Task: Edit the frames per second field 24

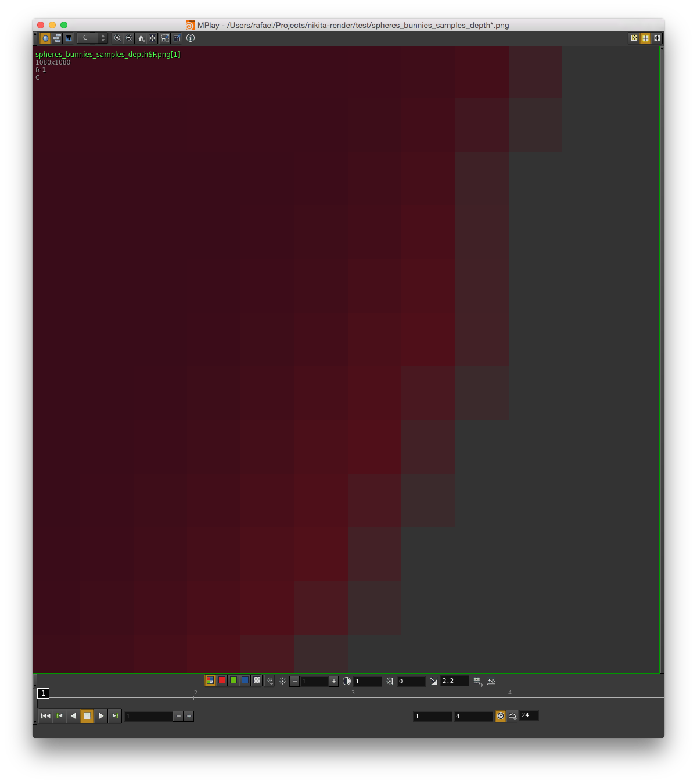Action: click(x=529, y=715)
